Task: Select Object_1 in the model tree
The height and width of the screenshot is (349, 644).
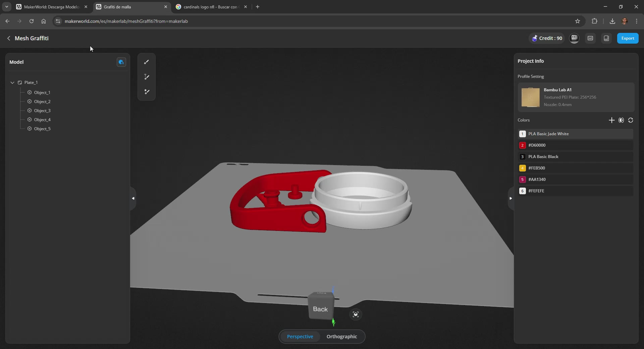Action: coord(42,93)
